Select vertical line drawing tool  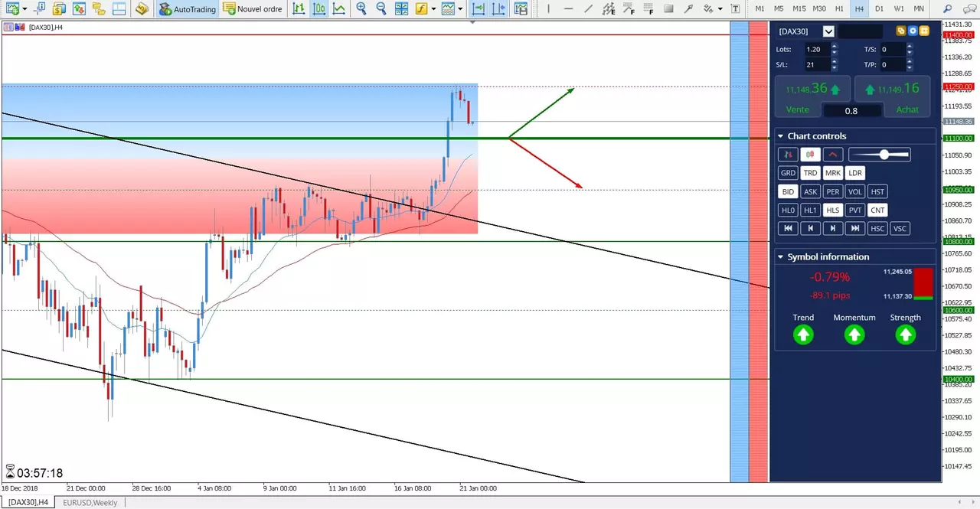[548, 9]
